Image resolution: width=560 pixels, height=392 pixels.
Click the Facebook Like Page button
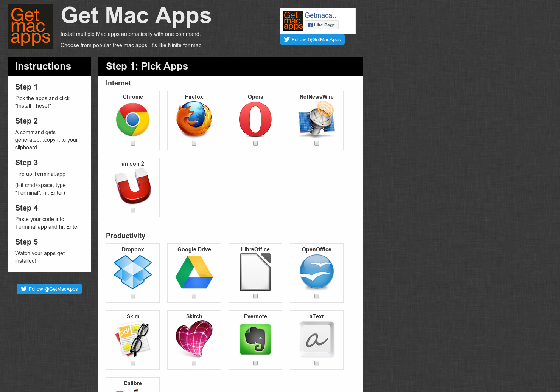(x=321, y=25)
